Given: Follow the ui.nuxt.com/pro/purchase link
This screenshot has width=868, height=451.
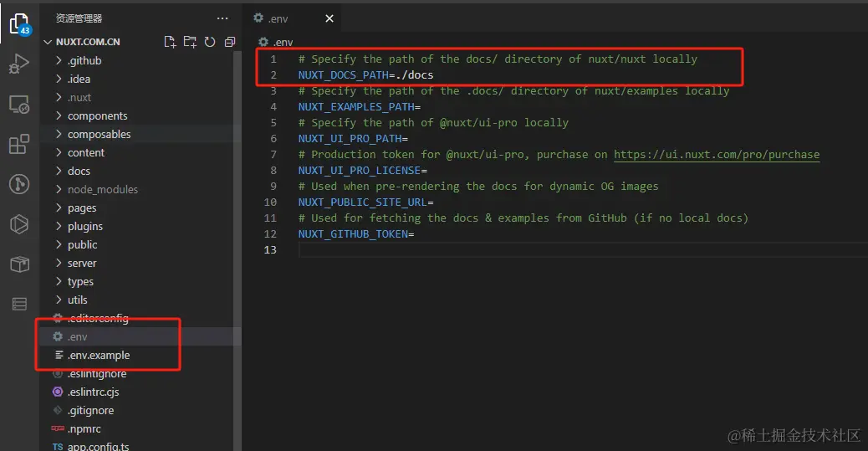Looking at the screenshot, I should [717, 155].
